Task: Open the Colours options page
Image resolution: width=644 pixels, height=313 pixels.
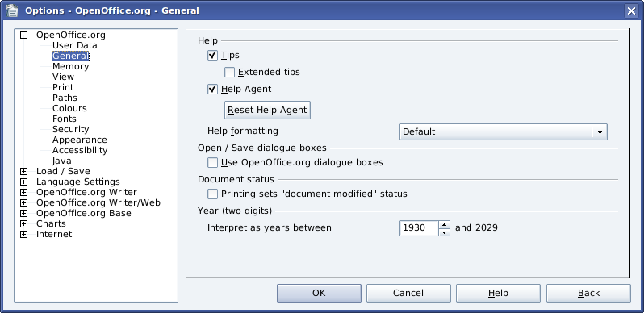Action: 70,108
